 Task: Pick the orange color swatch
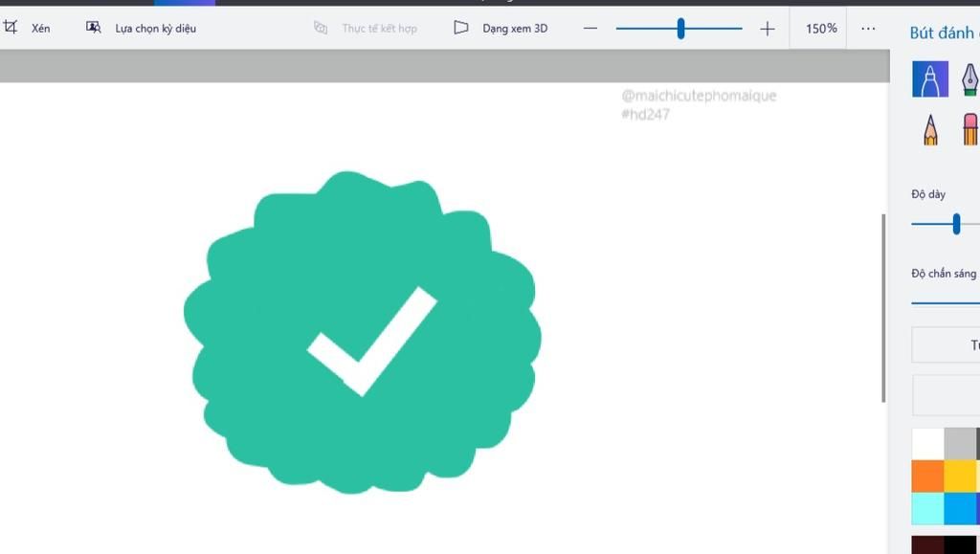(927, 476)
